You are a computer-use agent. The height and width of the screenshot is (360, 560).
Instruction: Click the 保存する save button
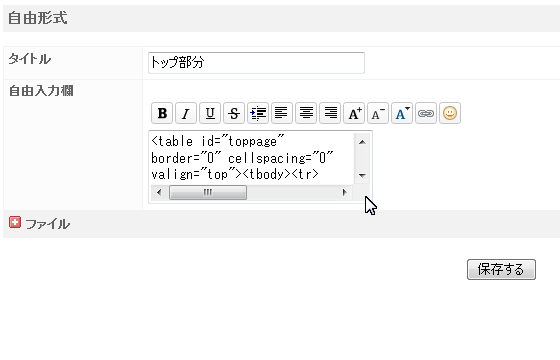(501, 269)
